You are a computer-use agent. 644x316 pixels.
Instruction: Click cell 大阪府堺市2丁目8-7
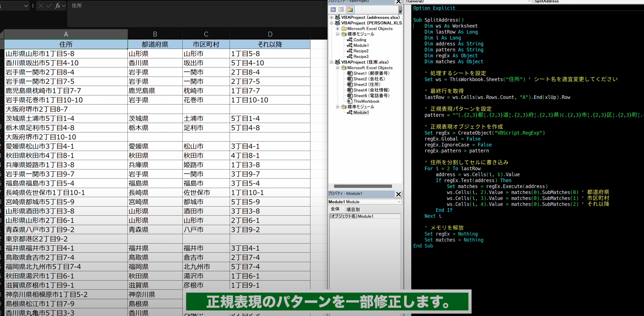66,109
